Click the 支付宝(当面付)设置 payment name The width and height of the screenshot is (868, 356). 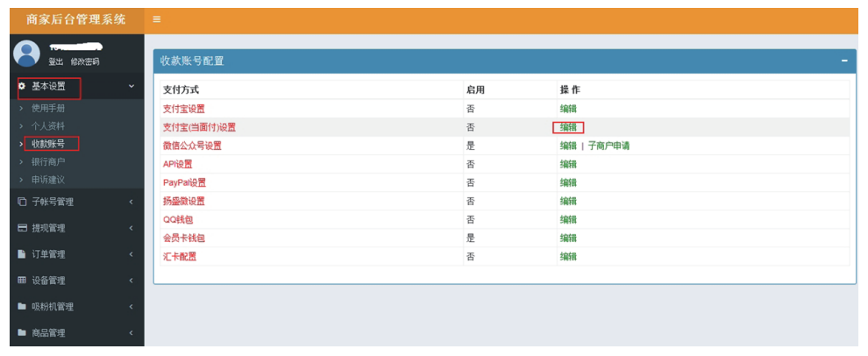(x=199, y=127)
